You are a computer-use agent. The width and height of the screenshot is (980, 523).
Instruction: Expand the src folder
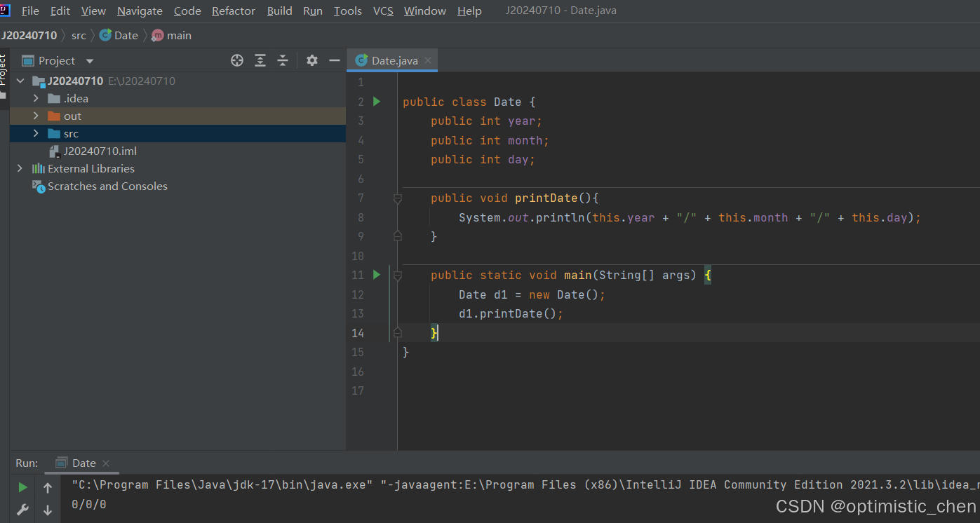(x=36, y=134)
